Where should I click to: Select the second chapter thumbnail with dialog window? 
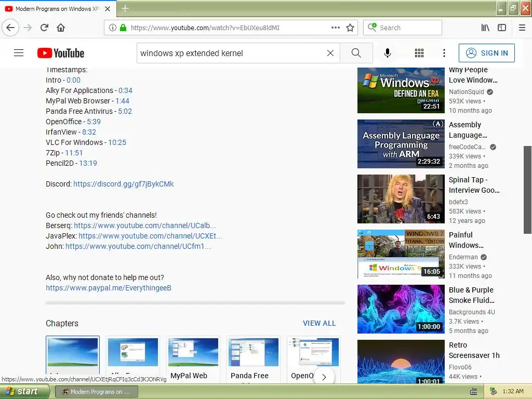point(133,353)
